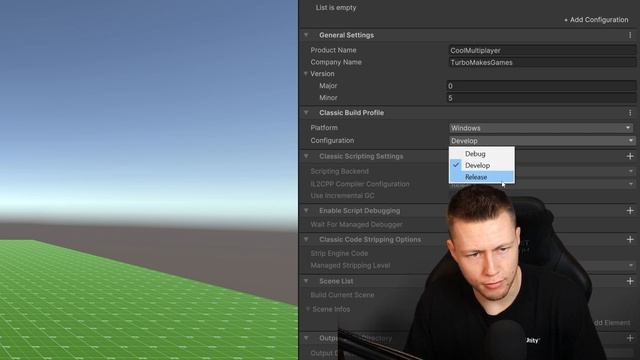Collapse the Classic Scripting Settings section

point(306,156)
